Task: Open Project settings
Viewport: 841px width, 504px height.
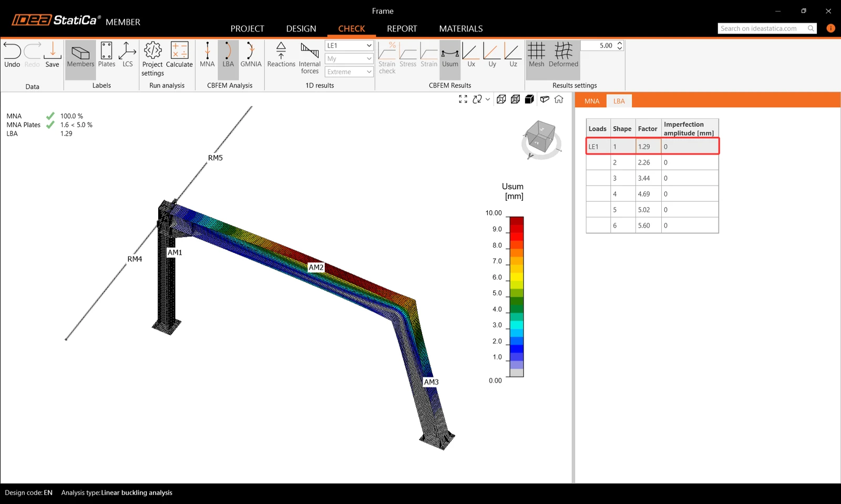Action: [152, 59]
